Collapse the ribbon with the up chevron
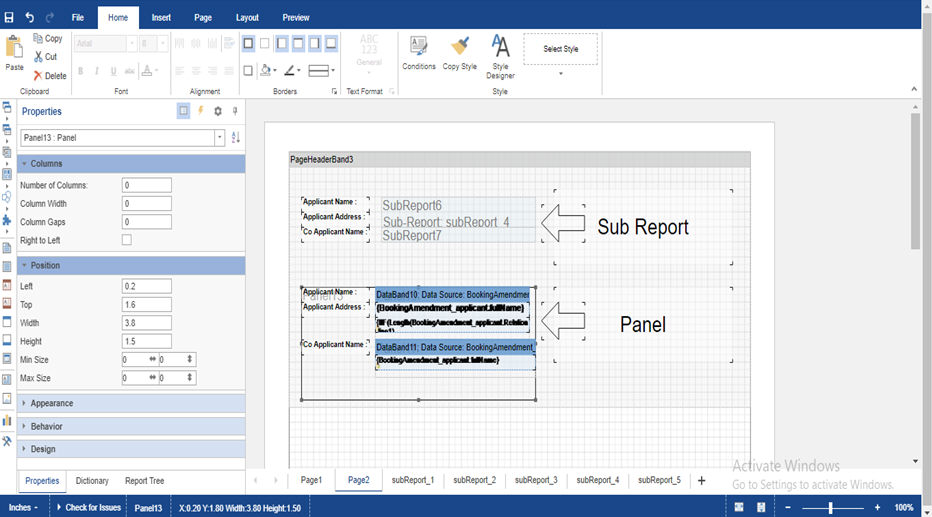The width and height of the screenshot is (932, 517). [x=914, y=89]
